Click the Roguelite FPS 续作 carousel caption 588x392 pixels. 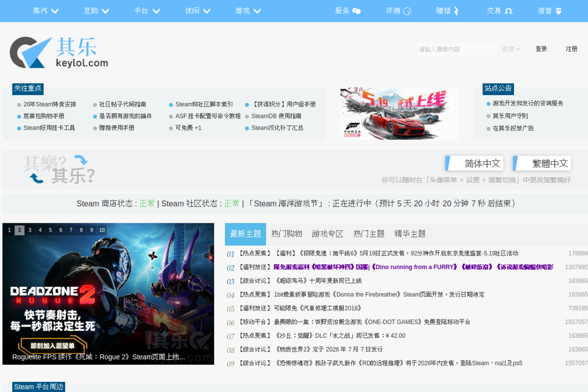(x=99, y=357)
